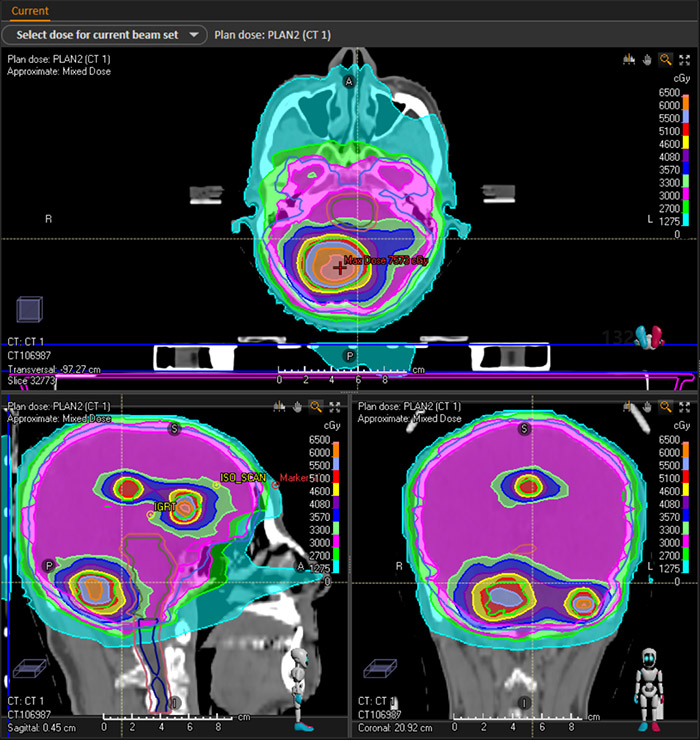
Task: Maximize the coronal view to fullscreen
Action: pyautogui.click(x=684, y=407)
